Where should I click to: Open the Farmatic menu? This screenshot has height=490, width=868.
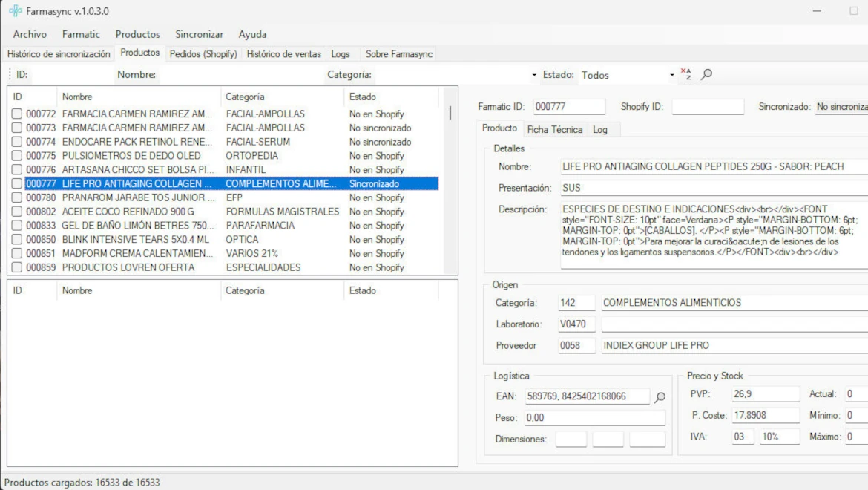(x=81, y=34)
